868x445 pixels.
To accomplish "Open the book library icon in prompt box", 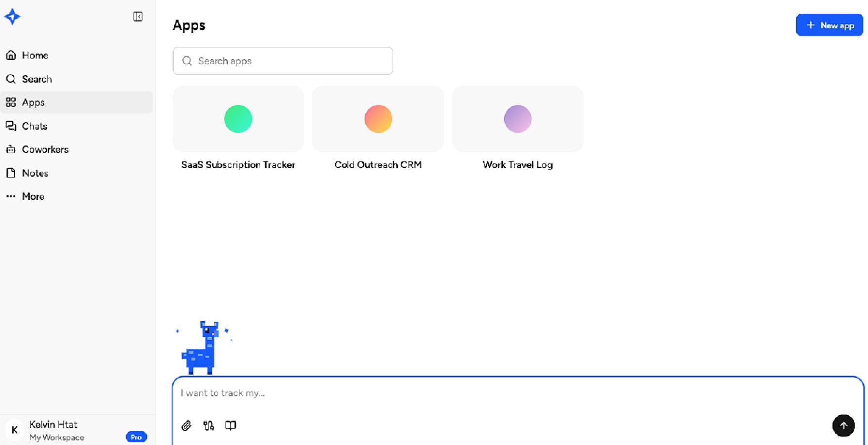I will [230, 426].
